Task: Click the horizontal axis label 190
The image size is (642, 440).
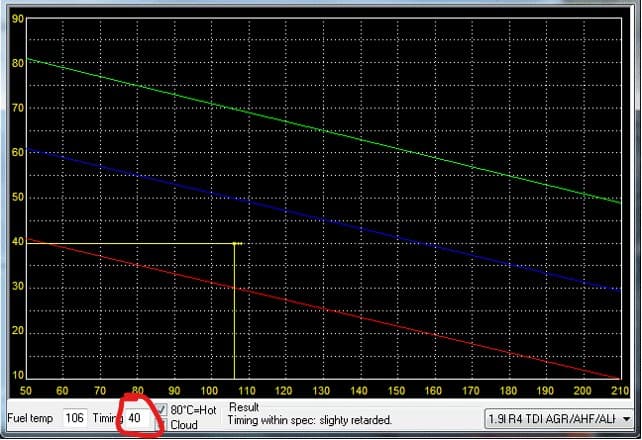Action: click(x=545, y=390)
